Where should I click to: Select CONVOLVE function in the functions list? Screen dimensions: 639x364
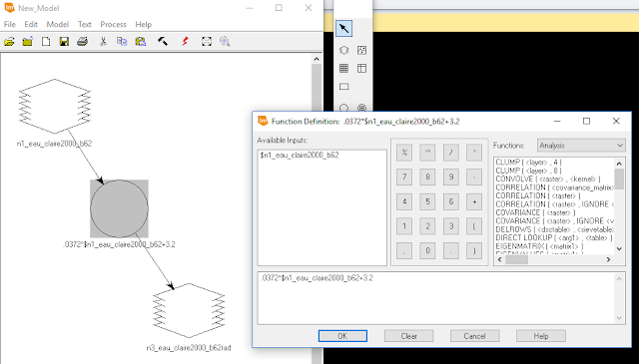(548, 180)
